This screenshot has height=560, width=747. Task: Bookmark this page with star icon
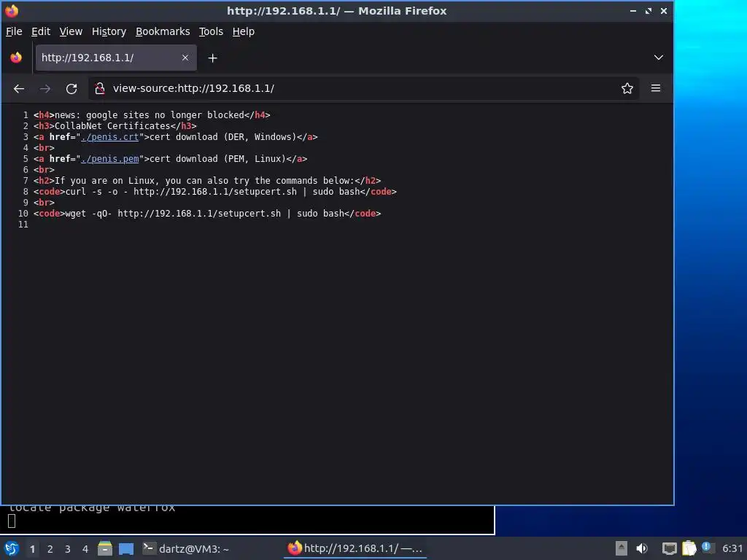pos(627,88)
